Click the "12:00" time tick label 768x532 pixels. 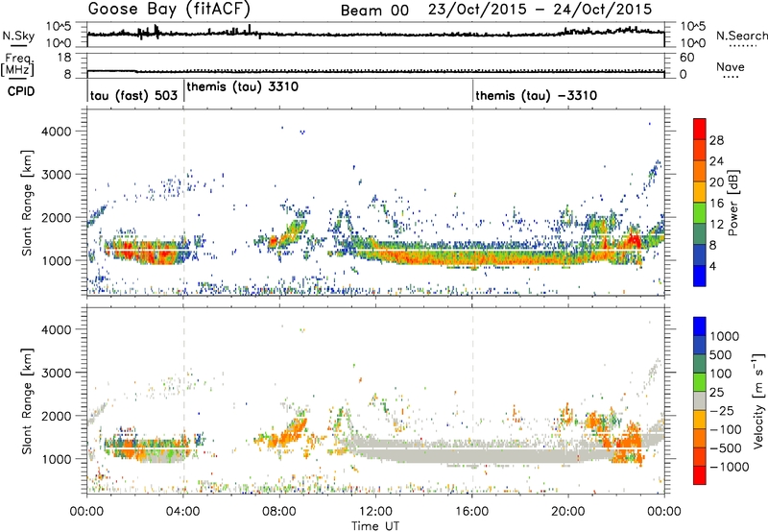click(x=375, y=512)
